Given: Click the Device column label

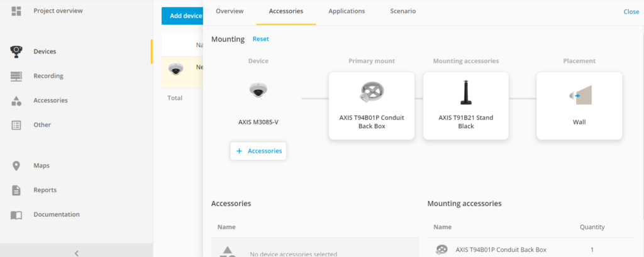Looking at the screenshot, I should point(258,61).
